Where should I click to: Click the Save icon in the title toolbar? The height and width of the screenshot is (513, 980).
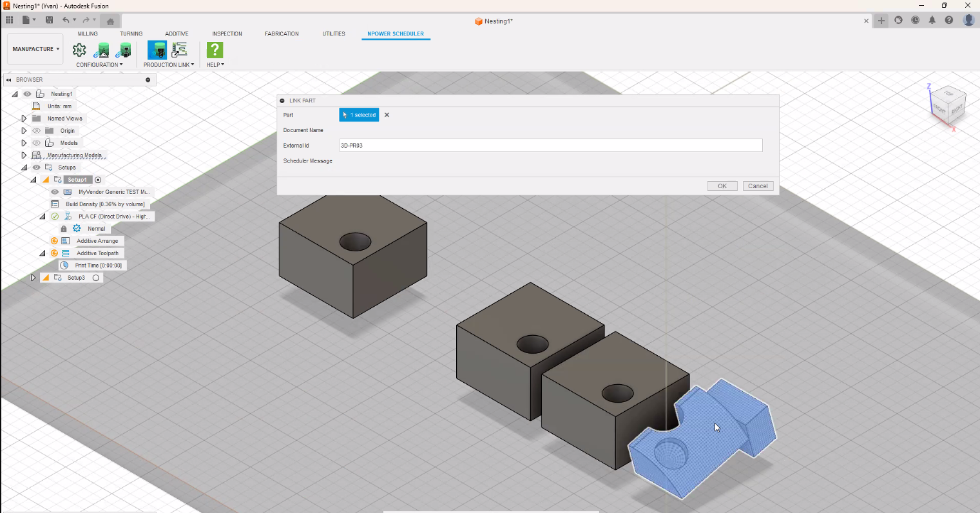49,20
